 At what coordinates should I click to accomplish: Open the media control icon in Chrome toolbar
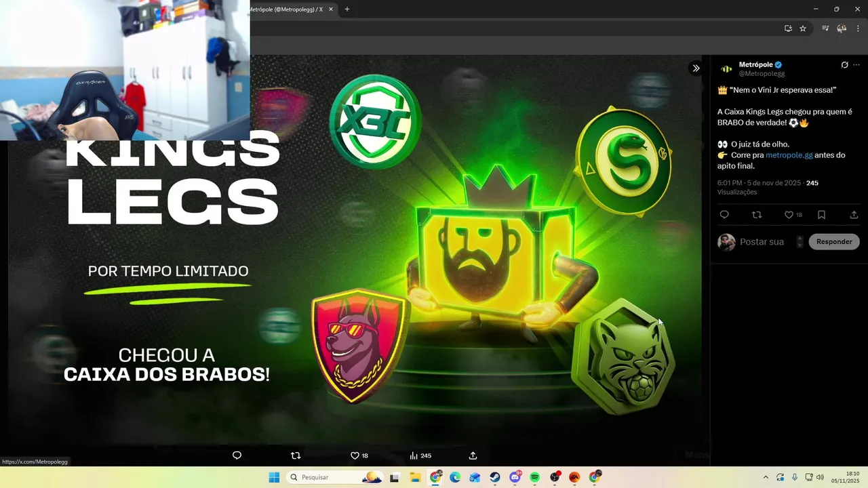click(x=825, y=28)
